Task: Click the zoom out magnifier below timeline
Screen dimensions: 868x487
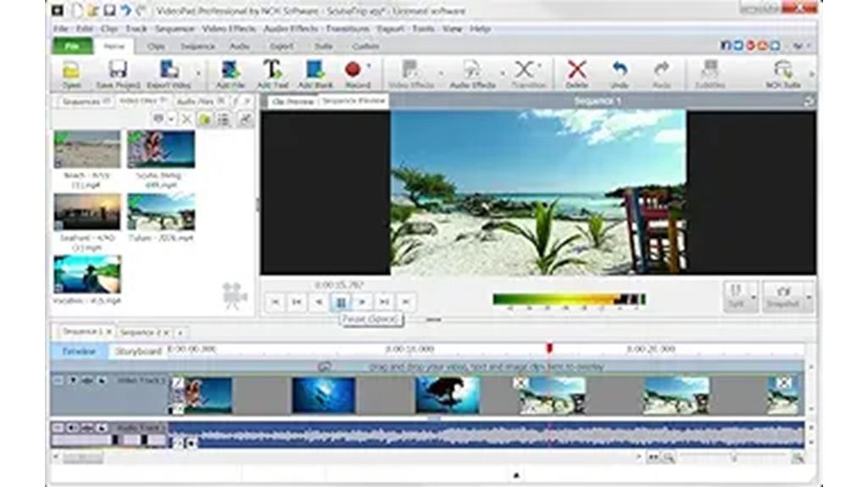Action: click(x=669, y=457)
